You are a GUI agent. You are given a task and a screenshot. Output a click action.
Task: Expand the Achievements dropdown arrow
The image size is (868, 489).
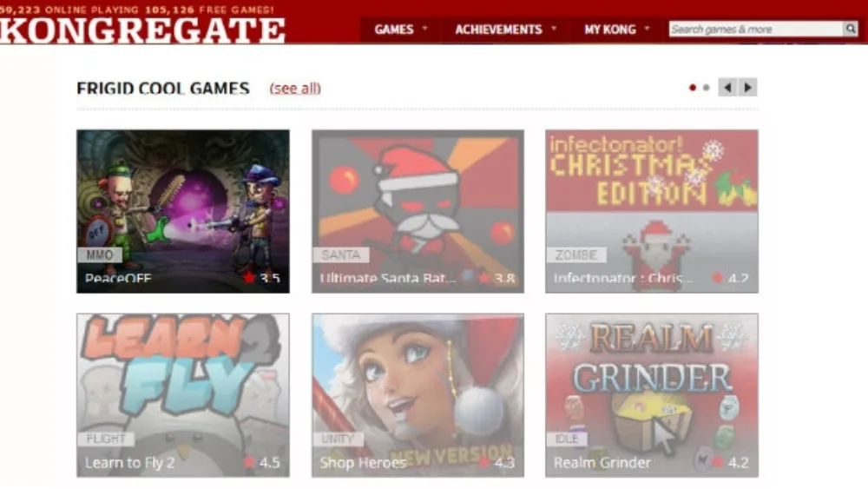[554, 28]
